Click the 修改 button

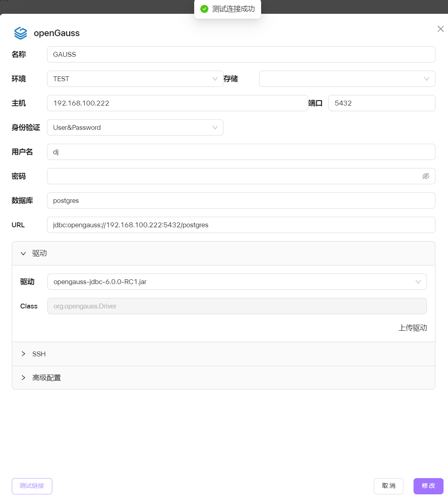coord(429,486)
